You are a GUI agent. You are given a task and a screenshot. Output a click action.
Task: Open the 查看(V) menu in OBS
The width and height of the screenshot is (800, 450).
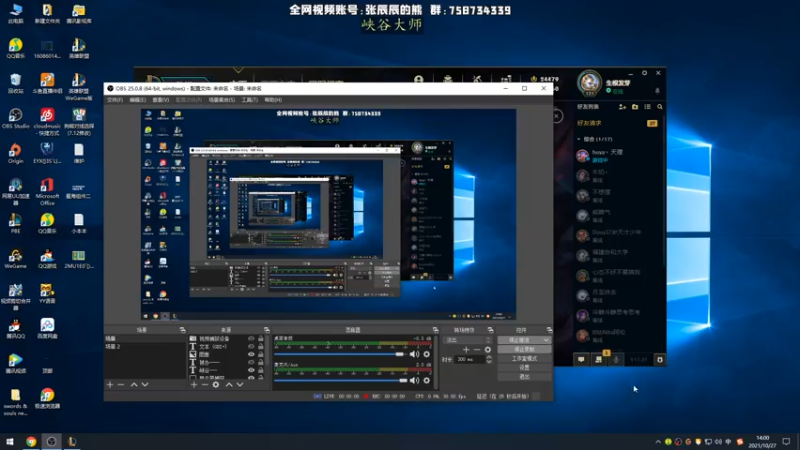point(161,100)
